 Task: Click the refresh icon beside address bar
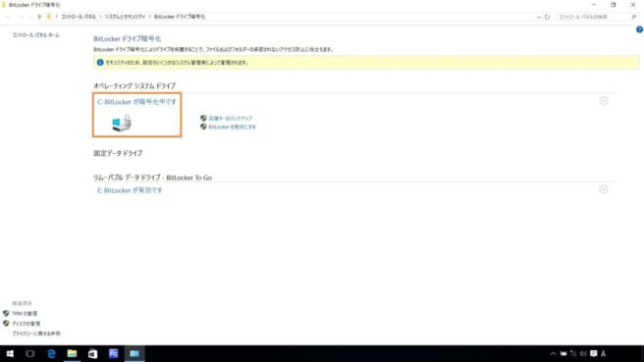point(547,17)
